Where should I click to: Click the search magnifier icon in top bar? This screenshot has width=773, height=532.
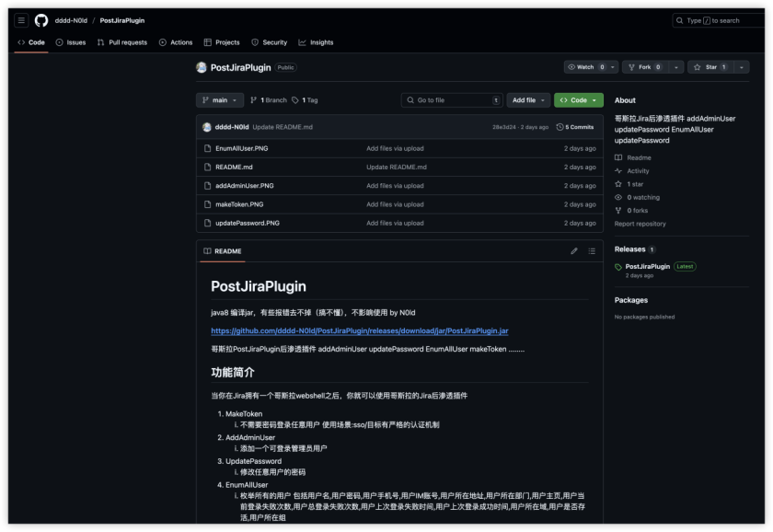(x=680, y=20)
